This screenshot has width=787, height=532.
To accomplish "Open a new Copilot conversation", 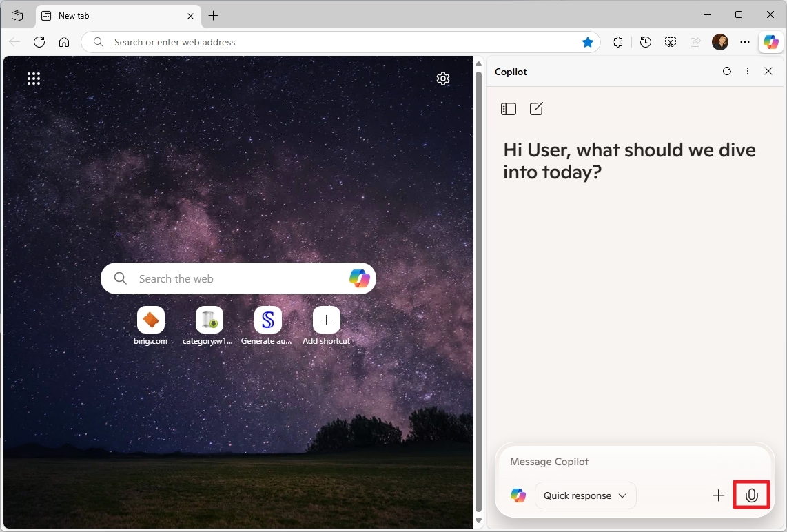I will click(536, 108).
